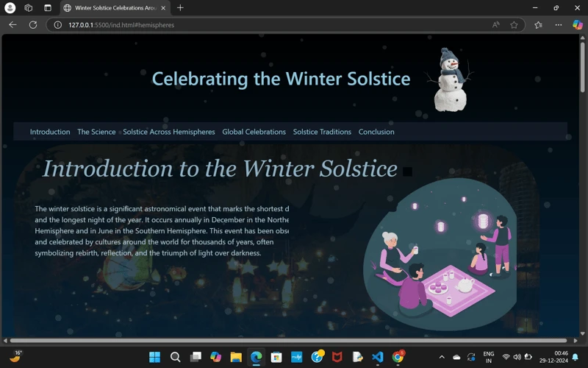
Task: Refresh the page with the reload icon
Action: (33, 24)
